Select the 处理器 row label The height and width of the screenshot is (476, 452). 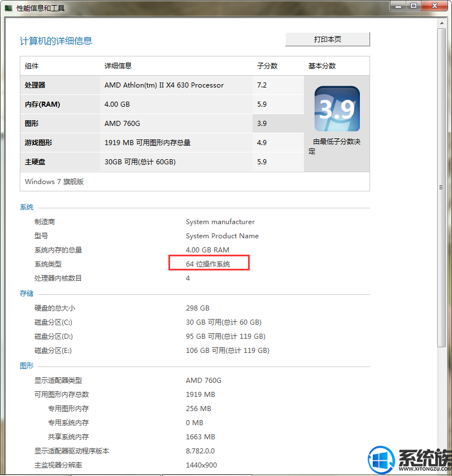click(x=35, y=85)
